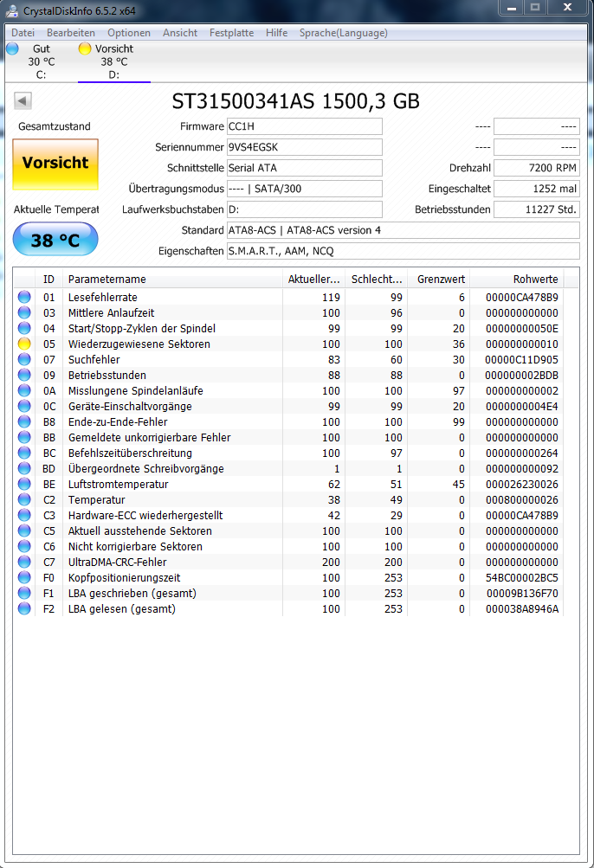Click the Seriennummer field 9VS4EGSK
This screenshot has height=868, width=594.
304,147
